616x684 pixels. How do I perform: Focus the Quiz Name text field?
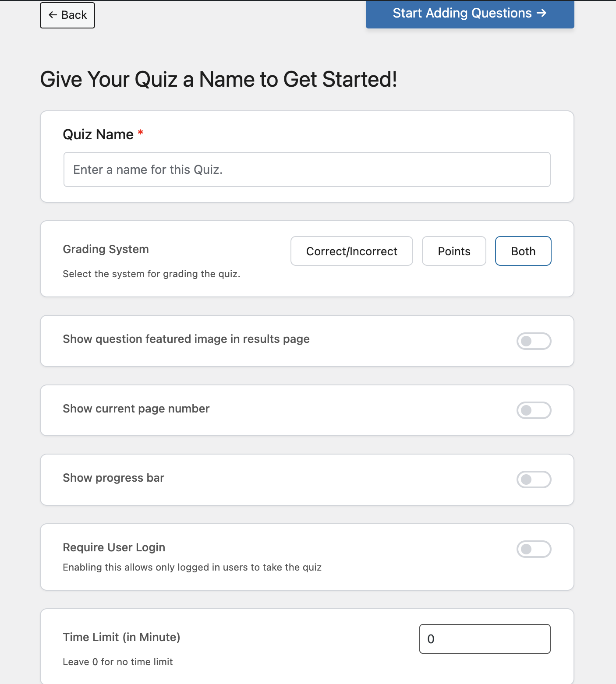tap(307, 169)
